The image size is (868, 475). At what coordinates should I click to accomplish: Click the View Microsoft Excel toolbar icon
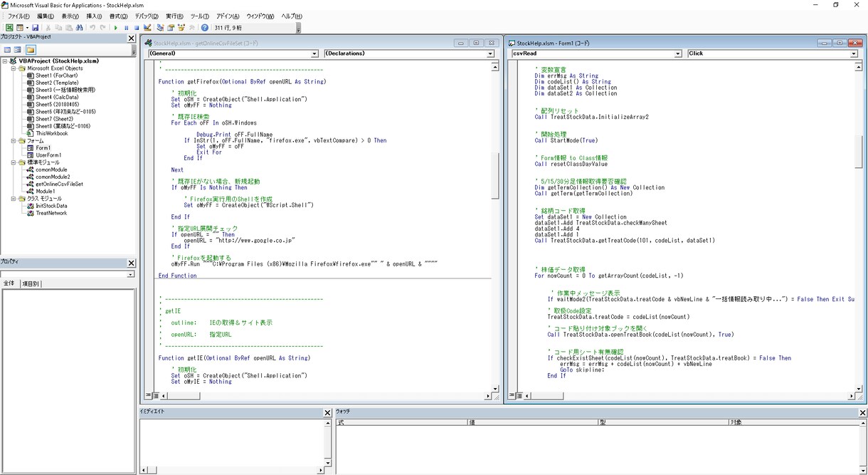point(9,28)
